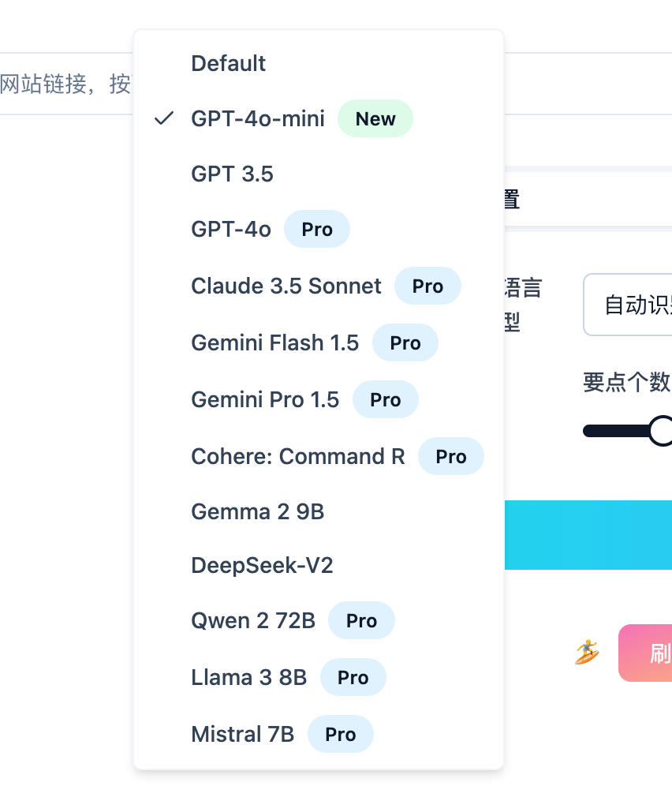
Task: Click the New badge on GPT-4o-mini
Action: click(x=375, y=119)
